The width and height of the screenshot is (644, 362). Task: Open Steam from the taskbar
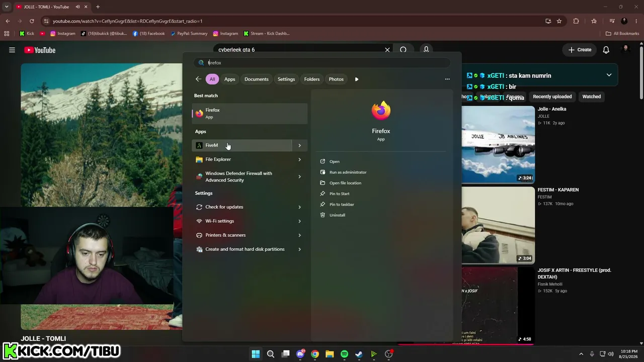coord(359,354)
